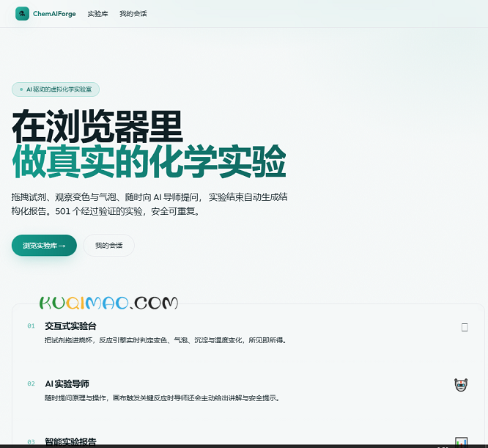Viewport: 488px width, 448px height.
Task: Click the chart icon beside 智能实验报告
Action: 461,441
